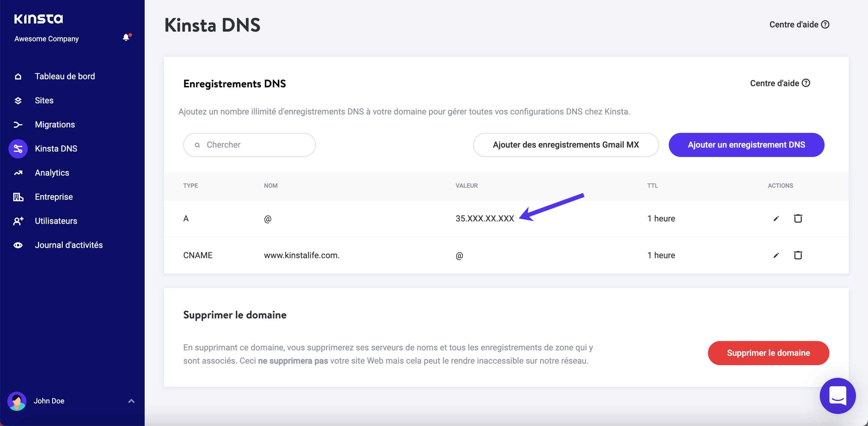Screen dimensions: 868x426
Task: Edit the A record with pencil icon
Action: (776, 218)
